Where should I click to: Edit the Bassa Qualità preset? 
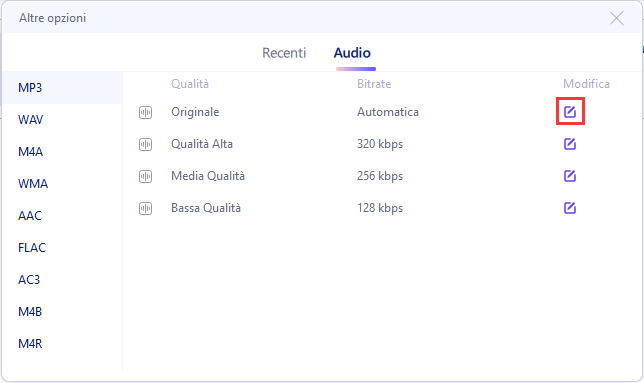coord(570,208)
